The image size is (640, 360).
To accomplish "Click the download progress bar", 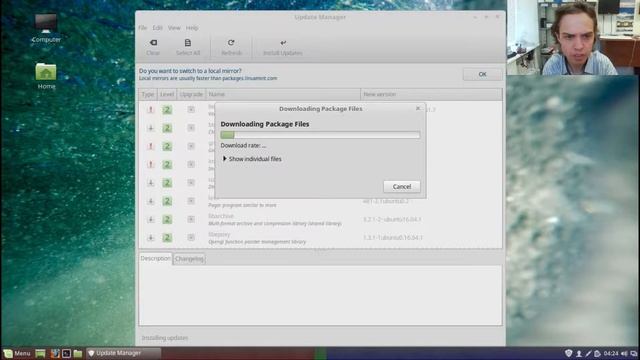I will point(320,135).
